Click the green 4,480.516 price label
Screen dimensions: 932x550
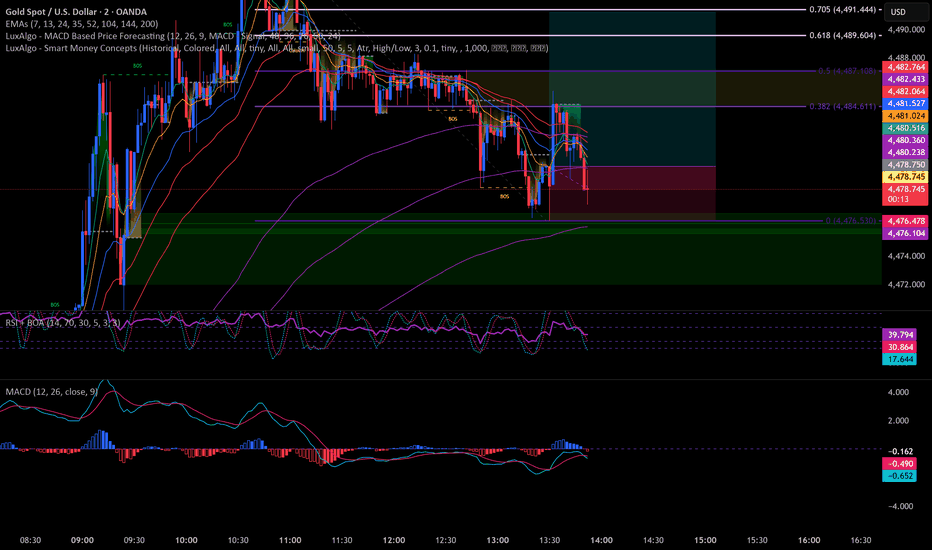click(x=905, y=128)
